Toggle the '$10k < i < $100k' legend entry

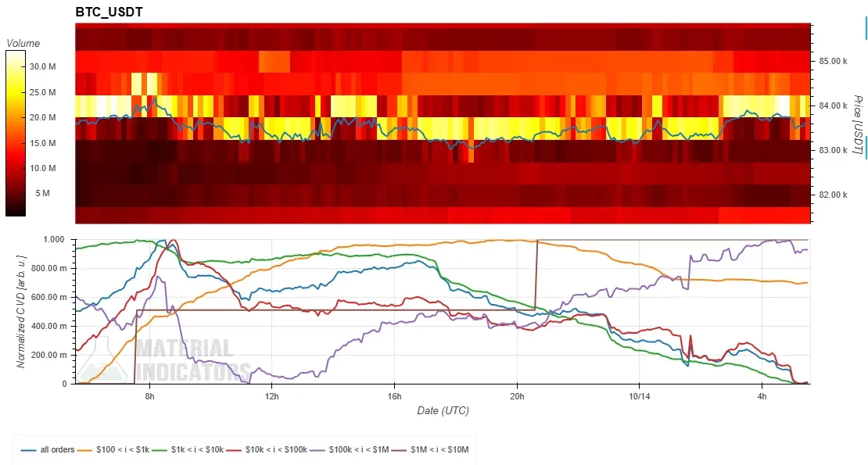click(x=267, y=449)
